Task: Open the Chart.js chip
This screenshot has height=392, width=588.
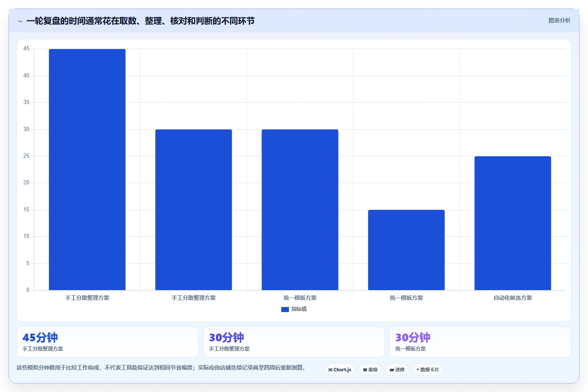Action: click(340, 370)
